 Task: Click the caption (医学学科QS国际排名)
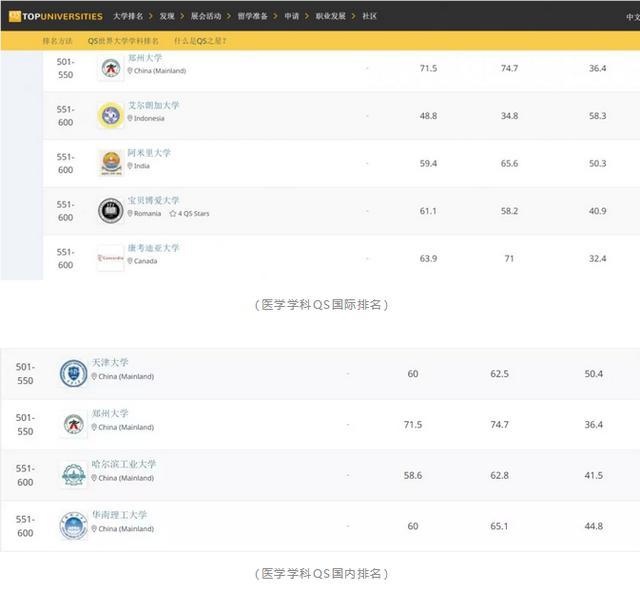coord(321,305)
